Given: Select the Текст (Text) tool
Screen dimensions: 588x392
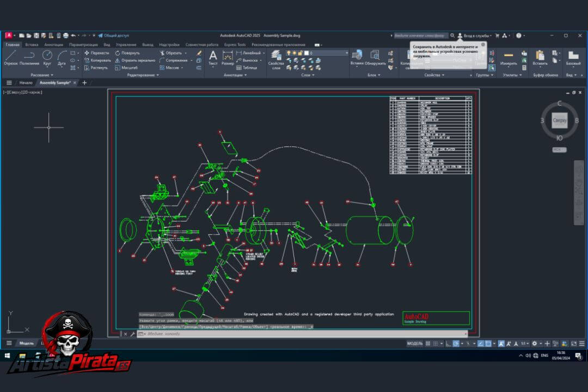Looking at the screenshot, I should (213, 58).
